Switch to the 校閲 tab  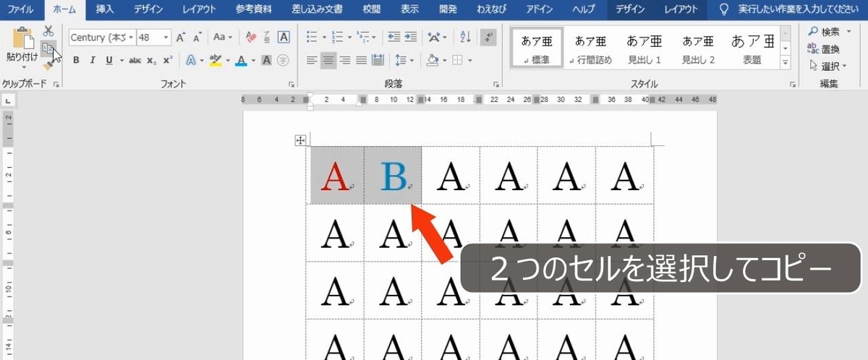pos(372,9)
